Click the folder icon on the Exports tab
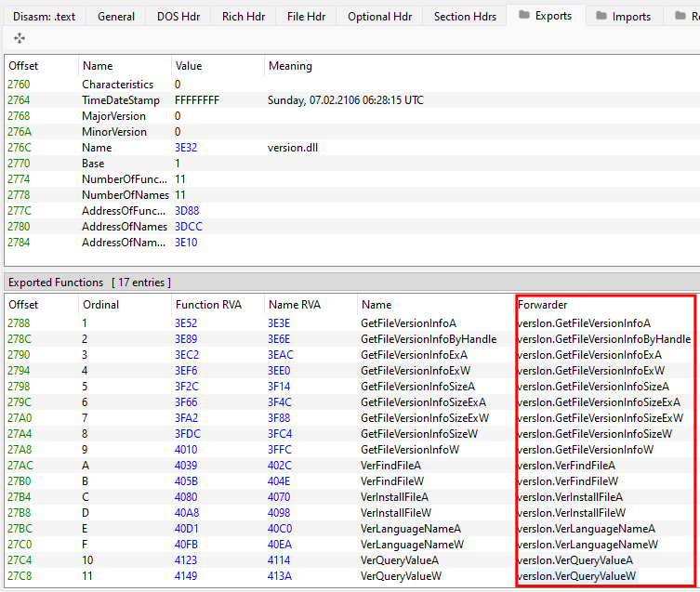Viewport: 700px width, 592px height. tap(524, 16)
